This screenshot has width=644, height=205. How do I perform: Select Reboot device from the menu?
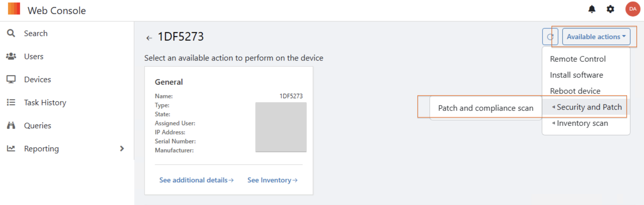575,91
